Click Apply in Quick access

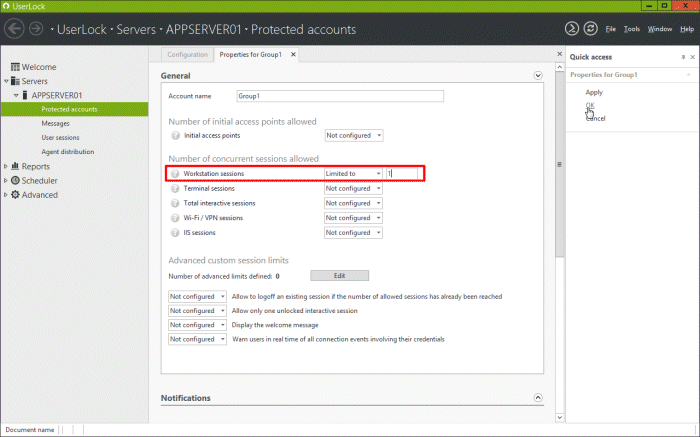(594, 92)
